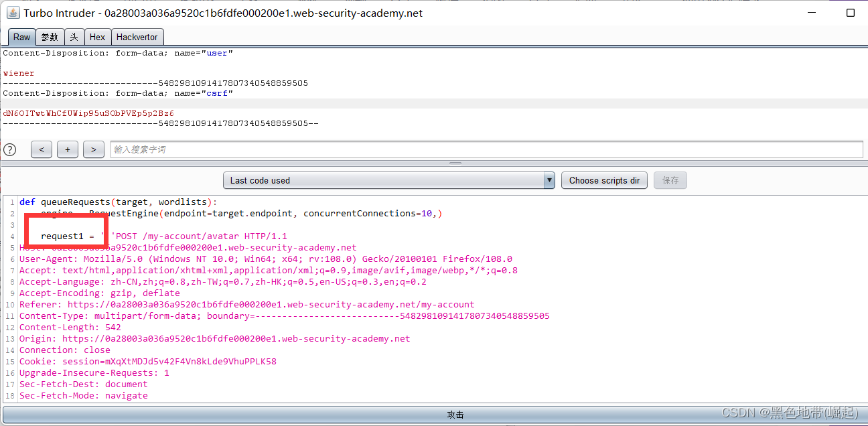Click the dropdown arrow of script selector

click(549, 180)
